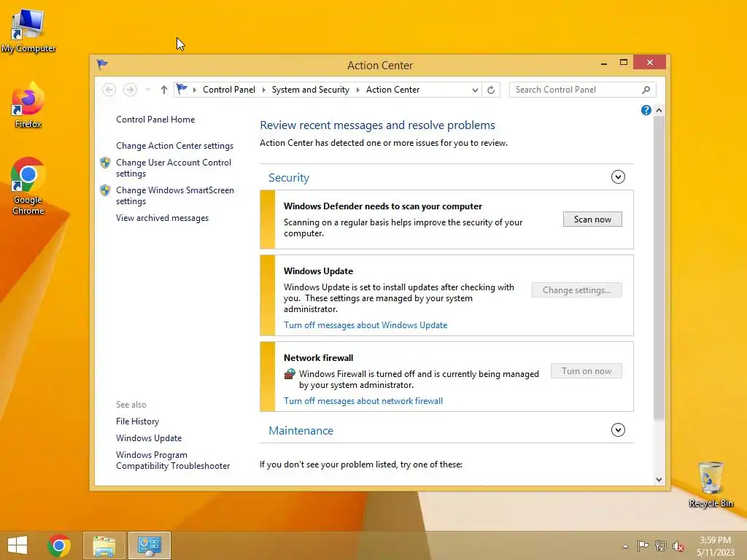Screen dimensions: 747x560
Task: Click the shield icon beside User Account Control
Action: pyautogui.click(x=105, y=163)
